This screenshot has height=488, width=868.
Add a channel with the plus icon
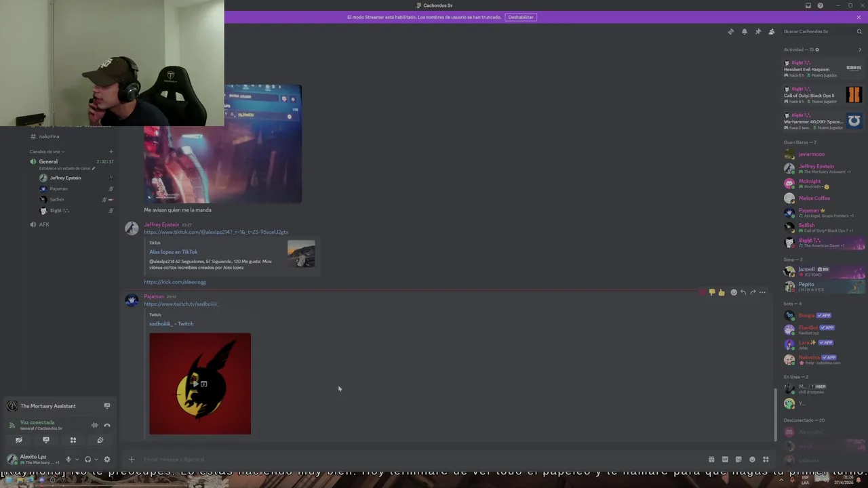111,152
